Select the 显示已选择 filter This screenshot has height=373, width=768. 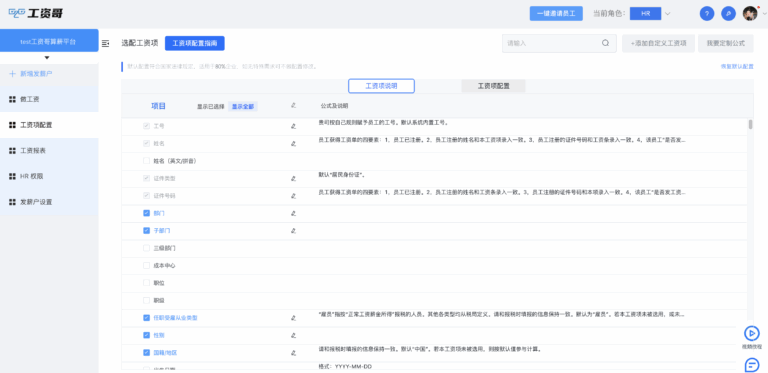(211, 106)
